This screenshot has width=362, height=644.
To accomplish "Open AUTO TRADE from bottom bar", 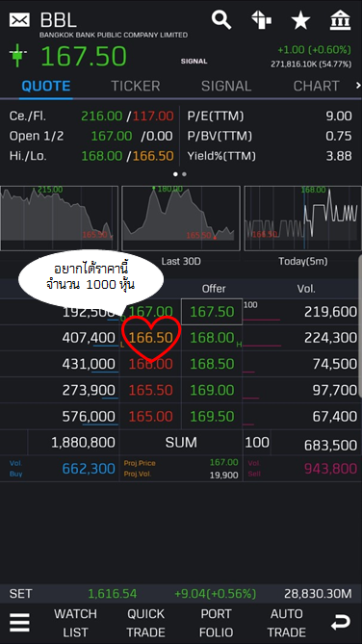I will click(286, 623).
